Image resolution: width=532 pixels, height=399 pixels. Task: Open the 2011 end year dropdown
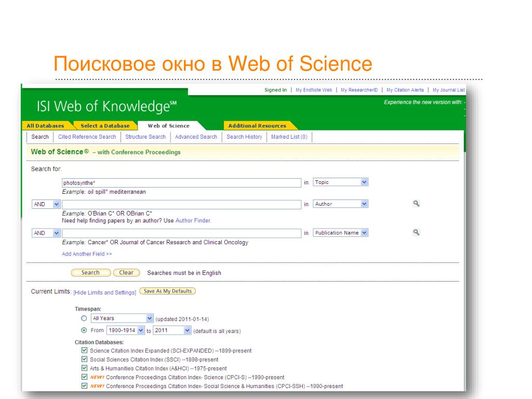(172, 330)
